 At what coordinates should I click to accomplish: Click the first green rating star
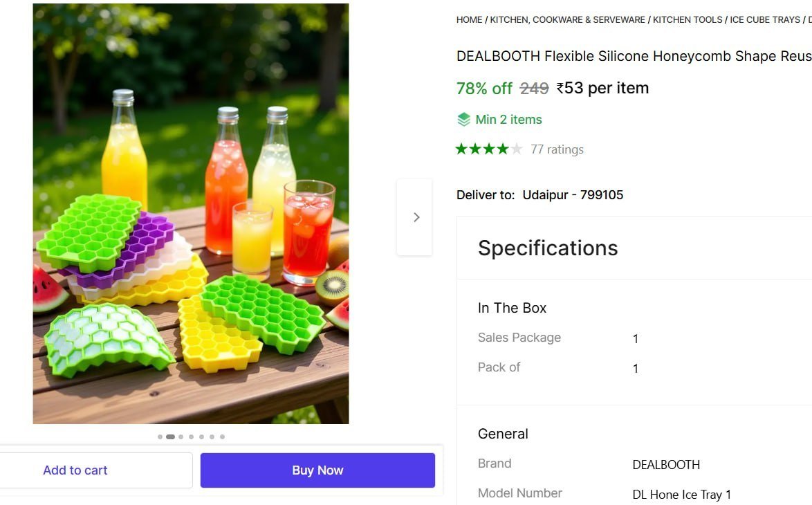pos(461,149)
